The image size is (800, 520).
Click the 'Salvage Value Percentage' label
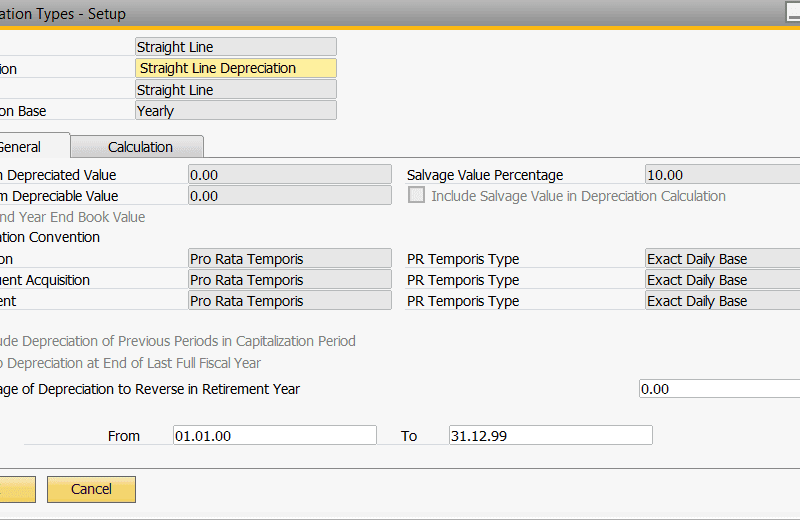click(485, 175)
